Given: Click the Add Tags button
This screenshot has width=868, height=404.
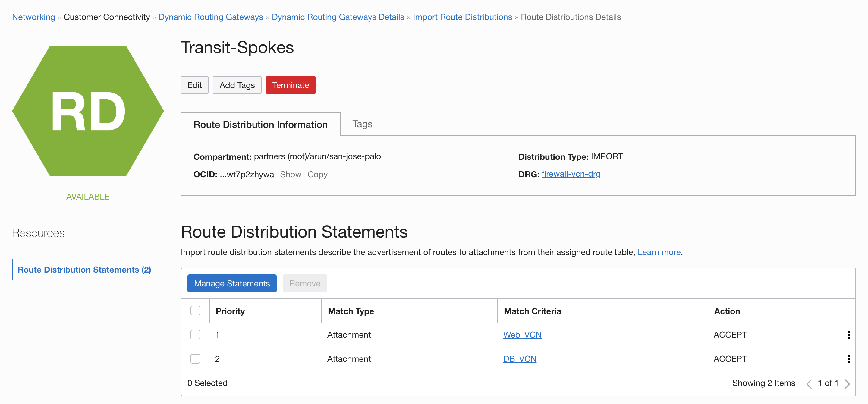Looking at the screenshot, I should tap(237, 85).
